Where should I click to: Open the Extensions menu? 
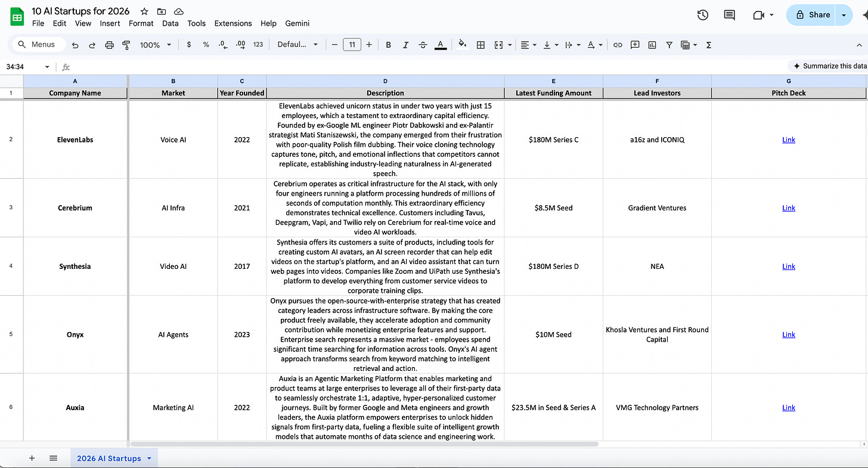click(233, 23)
